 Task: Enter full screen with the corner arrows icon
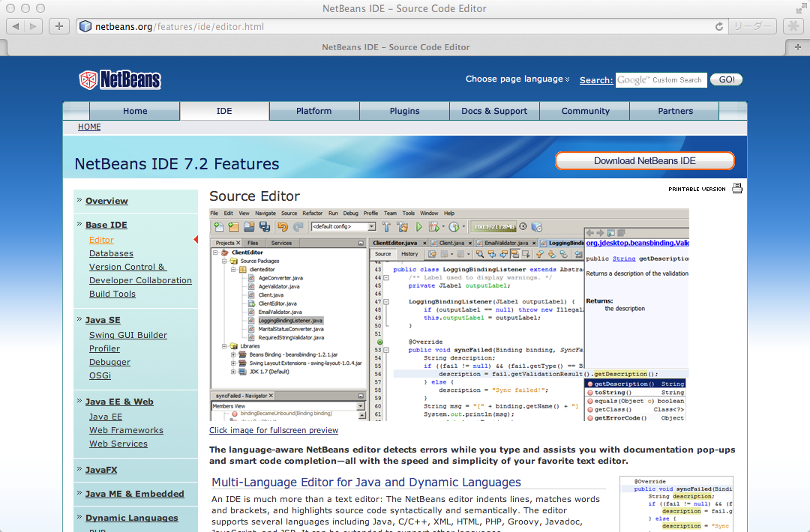[x=801, y=8]
